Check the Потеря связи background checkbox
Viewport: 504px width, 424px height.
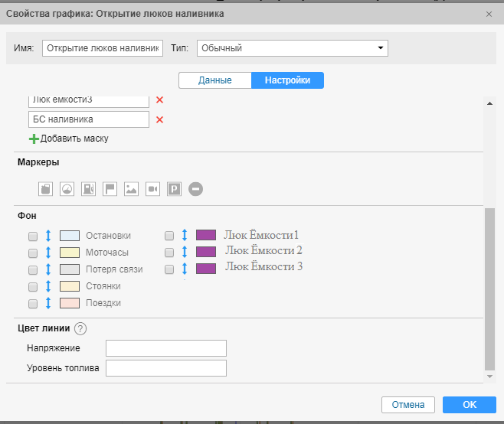[x=33, y=269]
